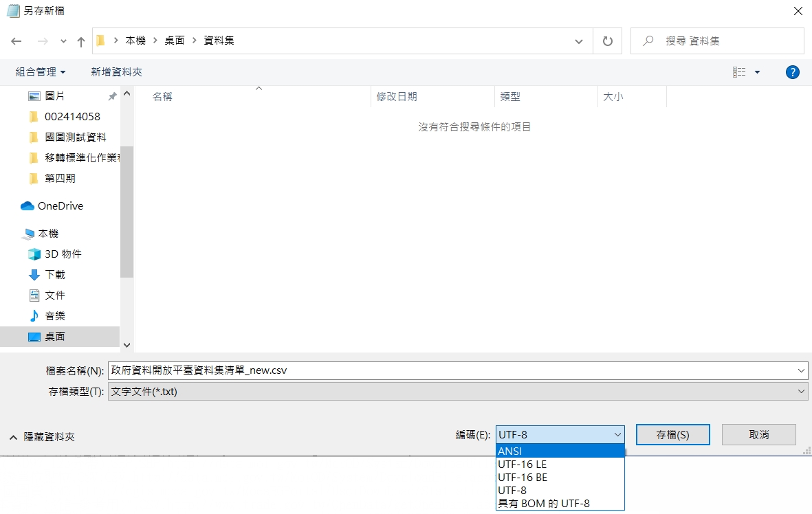Open the 下載 folder in sidebar

pos(54,275)
